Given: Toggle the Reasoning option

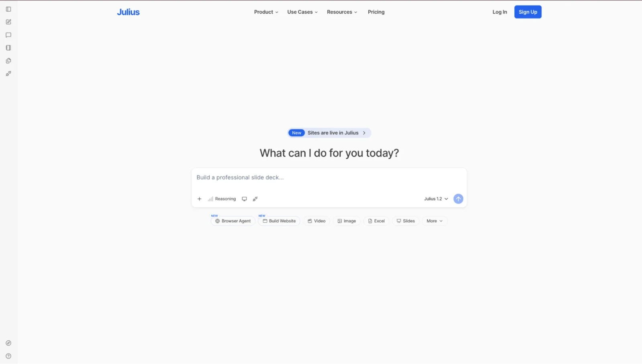Looking at the screenshot, I should pyautogui.click(x=222, y=199).
